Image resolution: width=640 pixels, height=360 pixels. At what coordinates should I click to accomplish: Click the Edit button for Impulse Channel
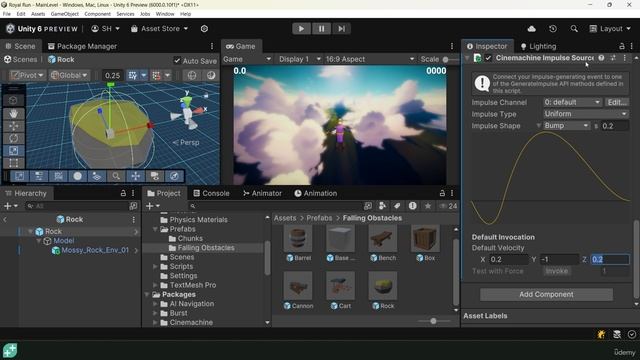(x=617, y=102)
